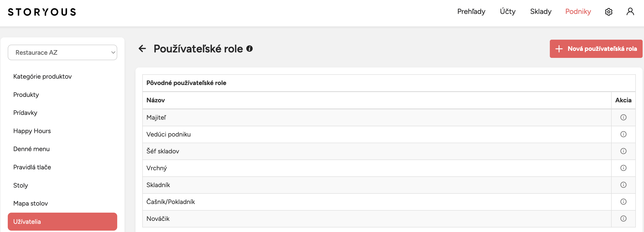Viewport: 644px width, 232px height.
Task: Show info for the Majiteľ role
Action: tap(623, 117)
